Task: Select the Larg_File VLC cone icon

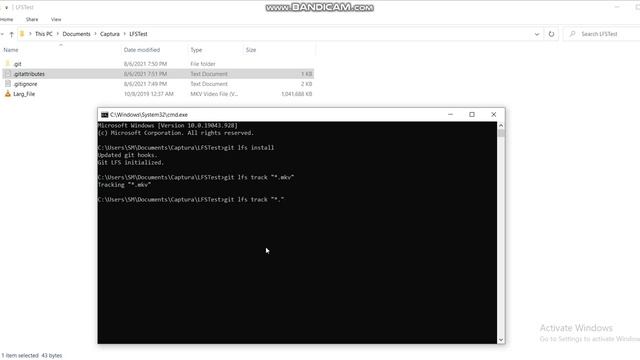Action: (7, 94)
